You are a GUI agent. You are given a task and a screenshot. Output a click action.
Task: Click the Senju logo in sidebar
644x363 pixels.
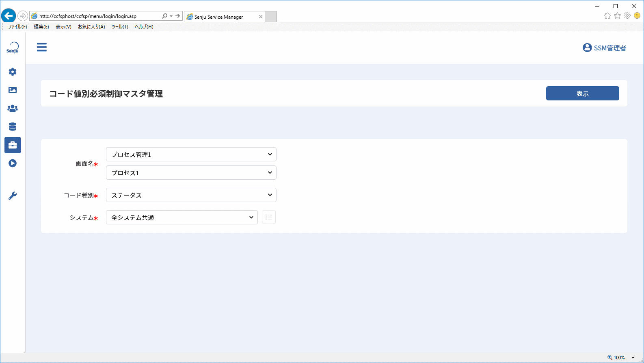[13, 48]
